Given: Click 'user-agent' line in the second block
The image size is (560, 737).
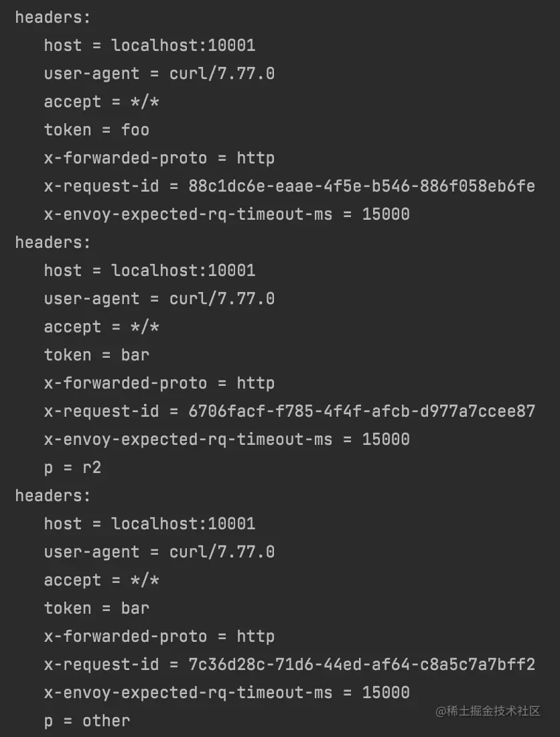Looking at the screenshot, I should 159,299.
